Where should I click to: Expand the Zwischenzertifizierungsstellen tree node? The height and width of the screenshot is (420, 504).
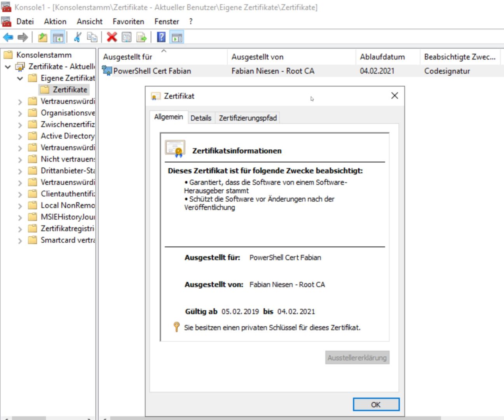pos(20,125)
